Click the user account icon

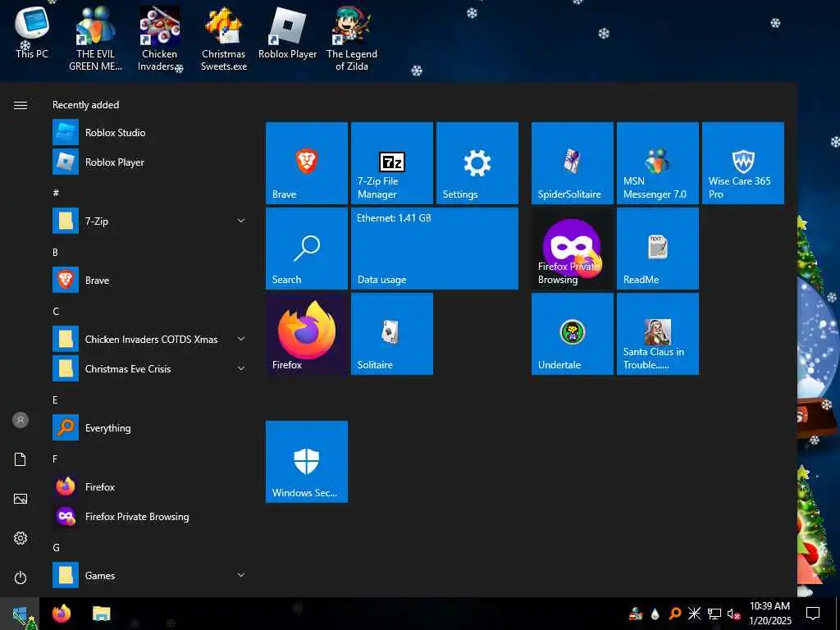(21, 420)
